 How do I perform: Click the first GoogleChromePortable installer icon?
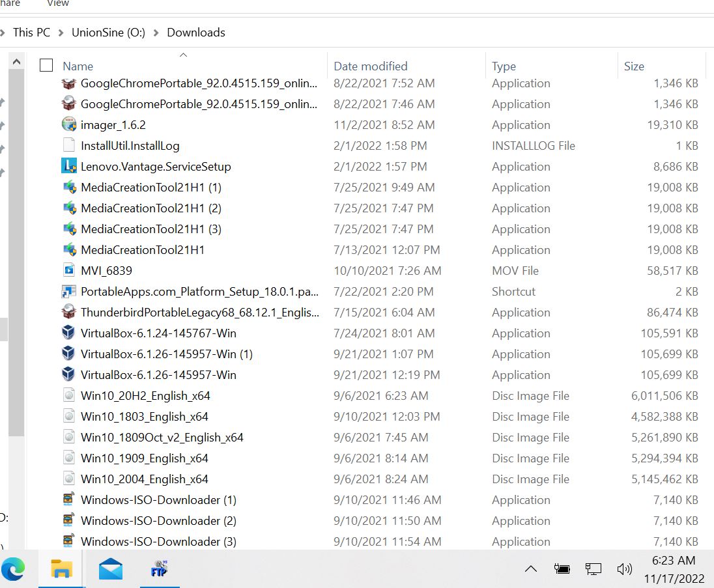tap(69, 83)
